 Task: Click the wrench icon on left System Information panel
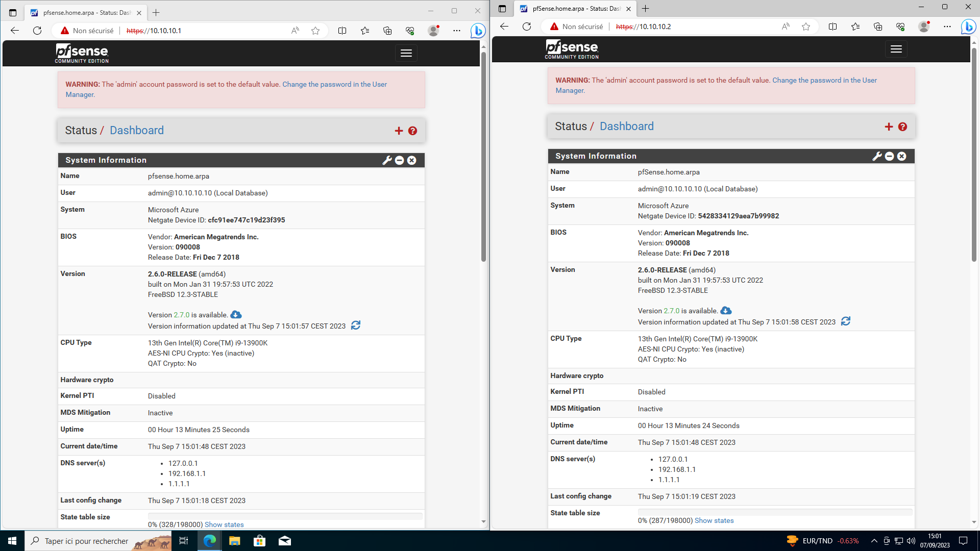pos(387,160)
